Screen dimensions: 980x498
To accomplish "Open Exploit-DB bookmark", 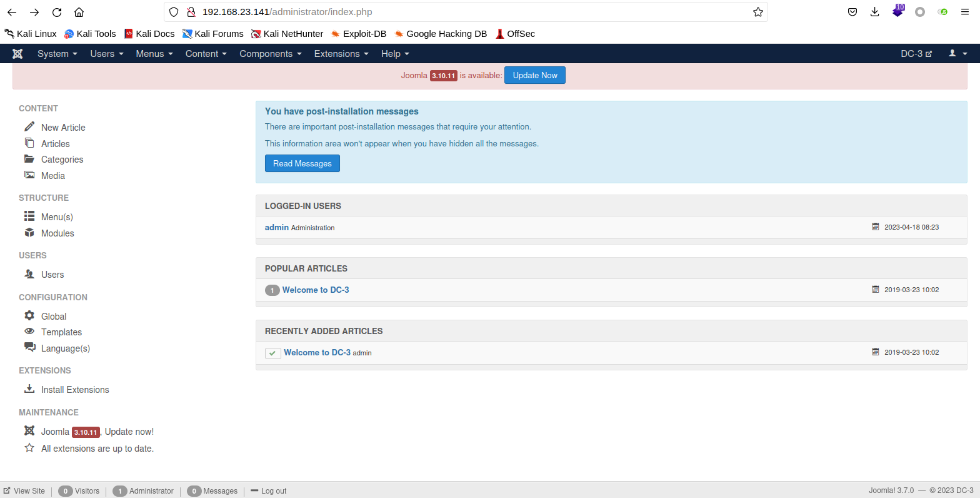I will [359, 34].
